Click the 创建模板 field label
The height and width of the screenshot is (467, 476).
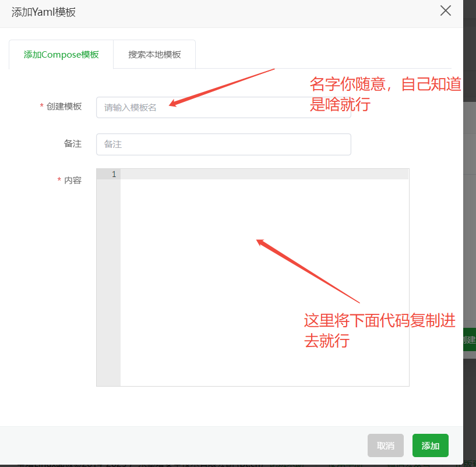pyautogui.click(x=64, y=107)
